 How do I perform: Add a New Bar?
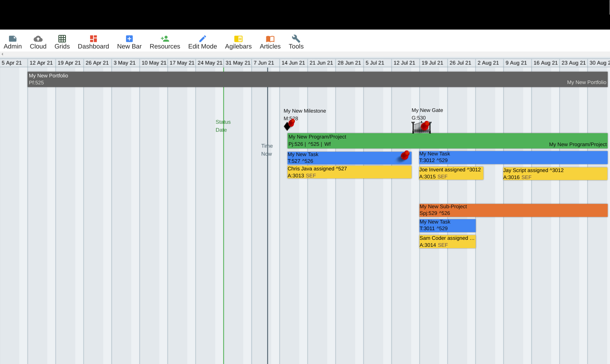pos(129,39)
